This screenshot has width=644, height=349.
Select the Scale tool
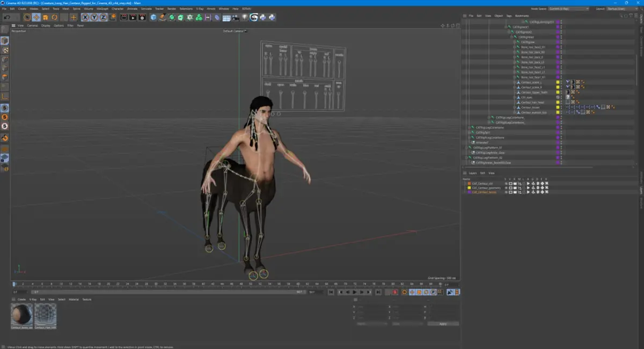click(x=46, y=17)
